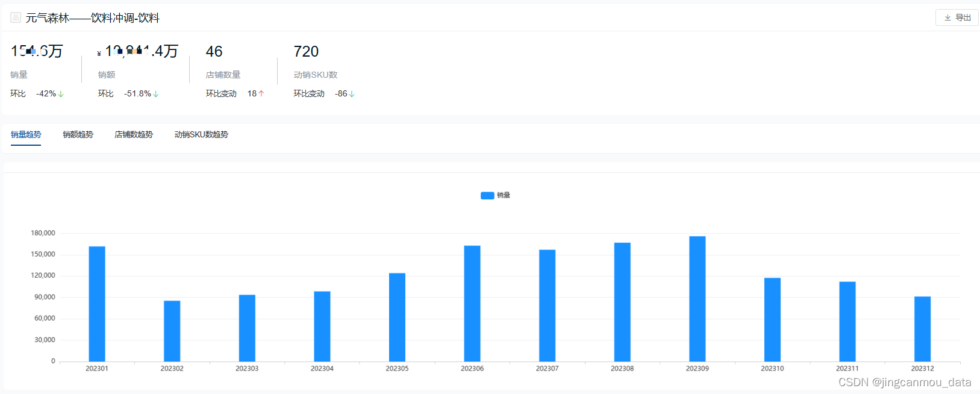Open the 销额趋势 tab
980x394 pixels.
click(78, 134)
